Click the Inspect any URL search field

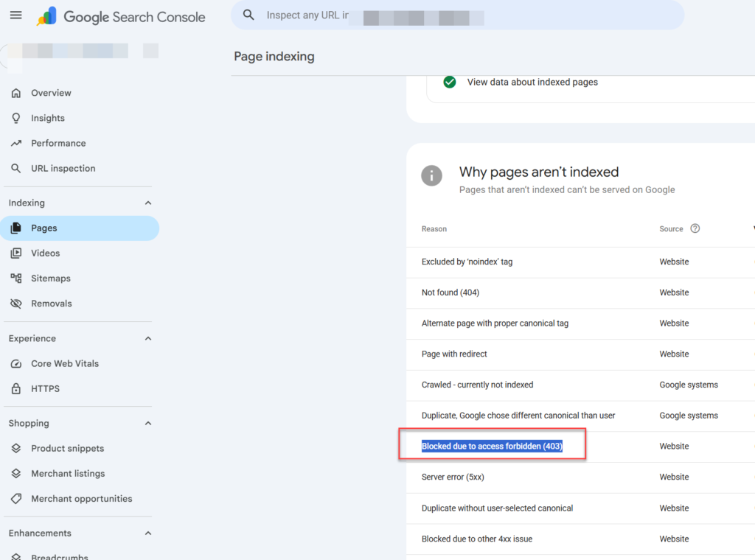tap(457, 15)
